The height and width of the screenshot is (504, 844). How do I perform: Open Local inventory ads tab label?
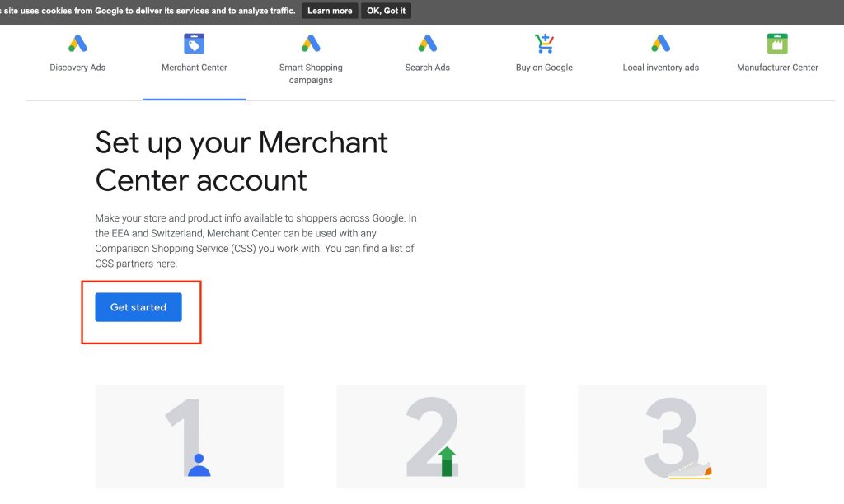pos(660,68)
